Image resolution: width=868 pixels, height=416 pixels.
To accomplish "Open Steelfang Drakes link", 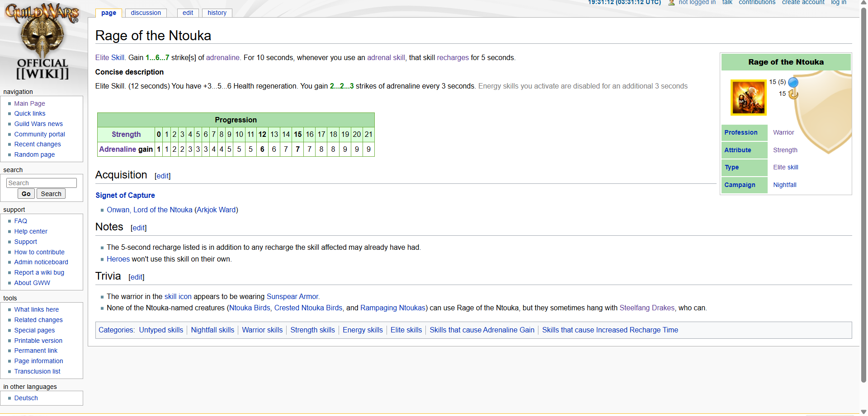I will 647,308.
